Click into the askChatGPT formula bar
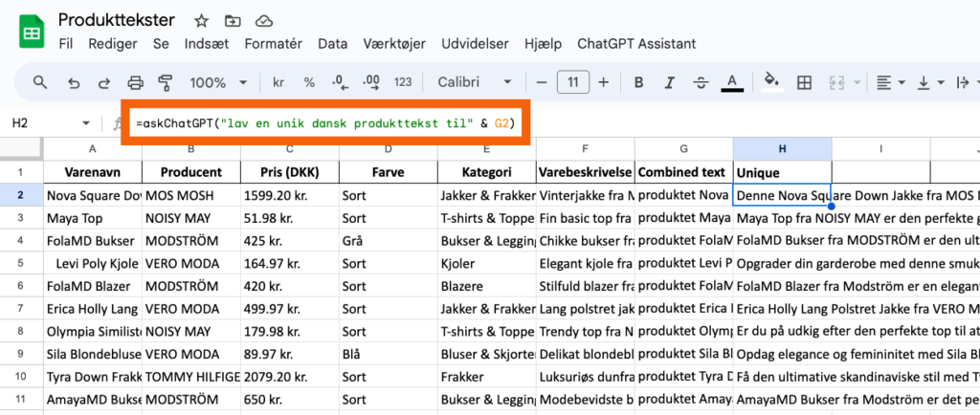The height and width of the screenshot is (415, 980). point(325,123)
